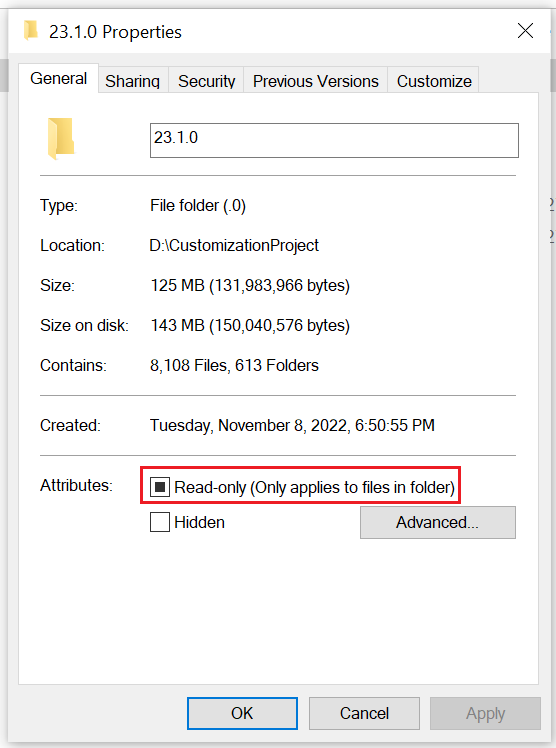
Task: Click the large folder icon beside name field
Action: tap(61, 138)
